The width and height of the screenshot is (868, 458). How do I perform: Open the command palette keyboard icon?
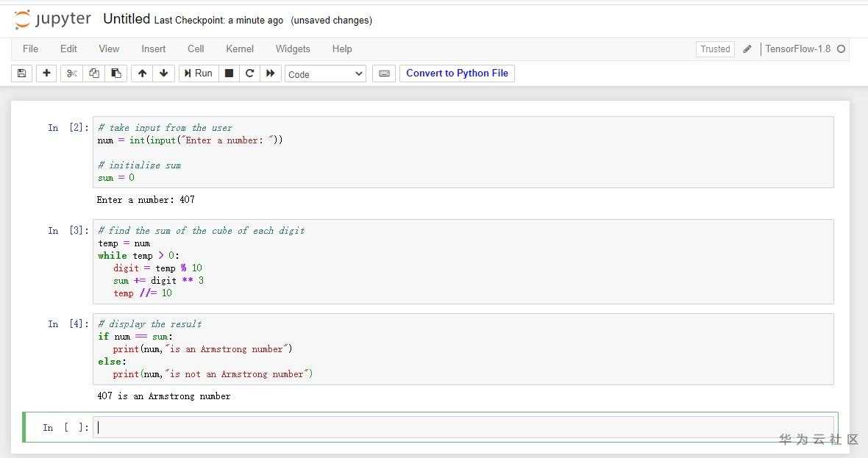click(x=384, y=74)
